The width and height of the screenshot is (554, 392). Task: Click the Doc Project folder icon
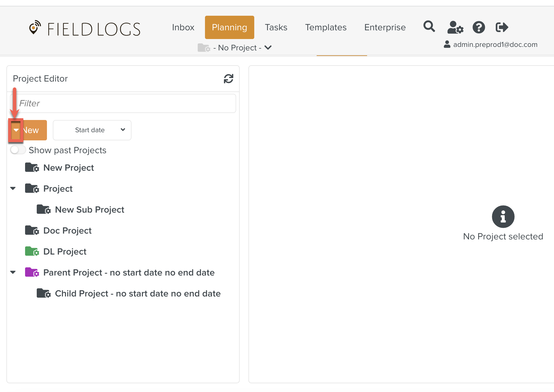pyautogui.click(x=32, y=230)
